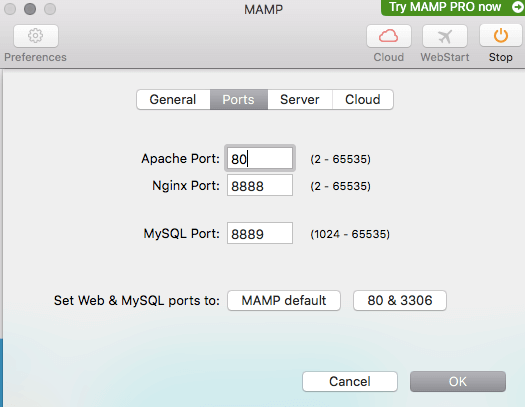Click the WebStart label in the toolbar

tap(445, 57)
